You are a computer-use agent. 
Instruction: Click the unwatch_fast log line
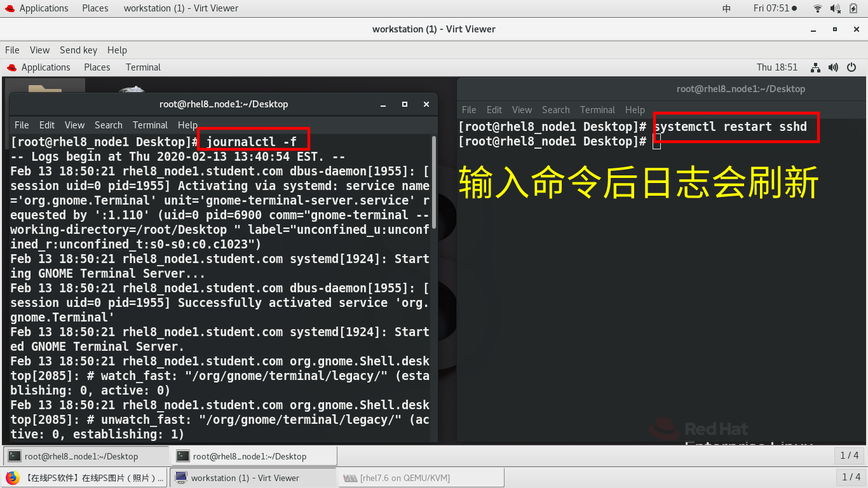point(220,419)
